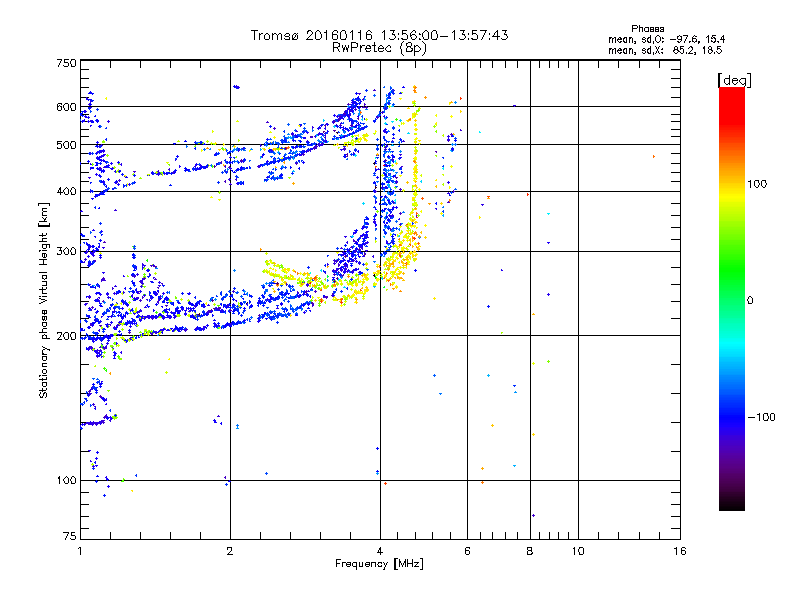Click the x-axis tick label '6'
Image resolution: width=800 pixels, height=600 pixels.
point(467,551)
